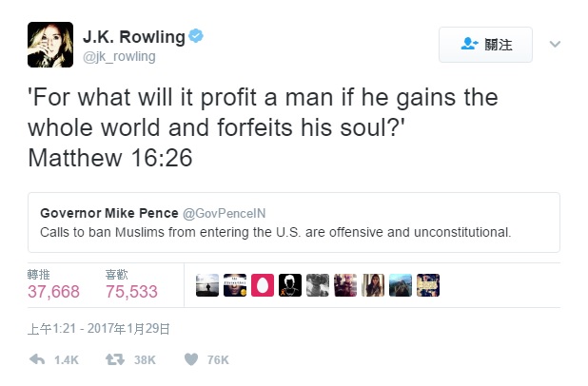
Task: Click the blue verified badge
Action: (196, 36)
